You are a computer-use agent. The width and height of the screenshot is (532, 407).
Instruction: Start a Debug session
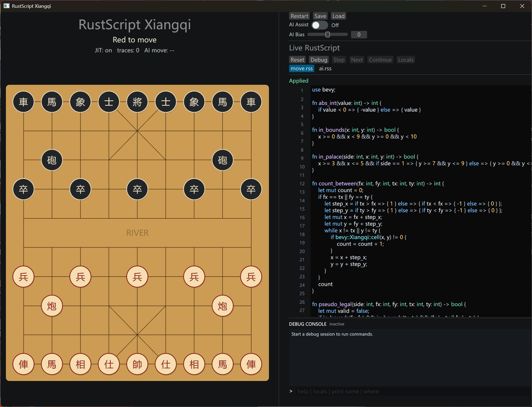tap(319, 60)
